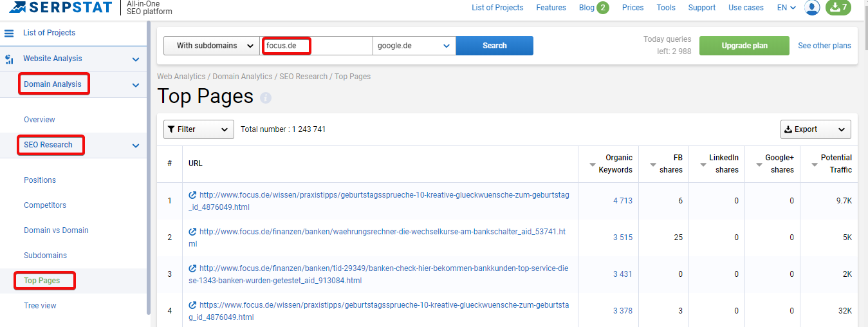Click organic keywords value 4 713

coord(623,201)
